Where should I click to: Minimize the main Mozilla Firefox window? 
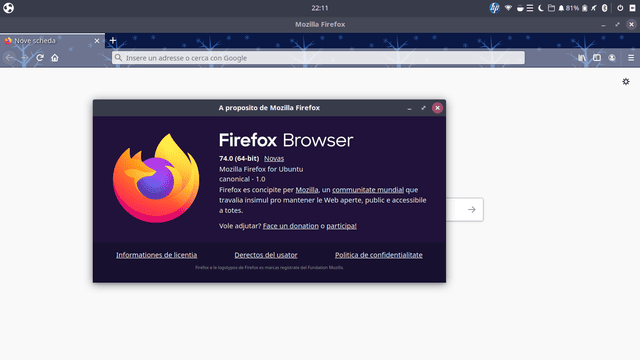pyautogui.click(x=603, y=24)
